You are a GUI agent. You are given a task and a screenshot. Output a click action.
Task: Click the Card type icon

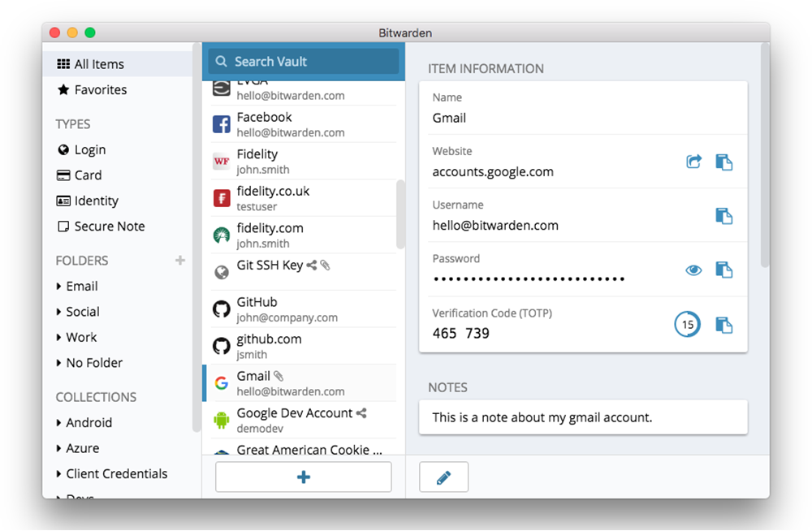coord(63,175)
